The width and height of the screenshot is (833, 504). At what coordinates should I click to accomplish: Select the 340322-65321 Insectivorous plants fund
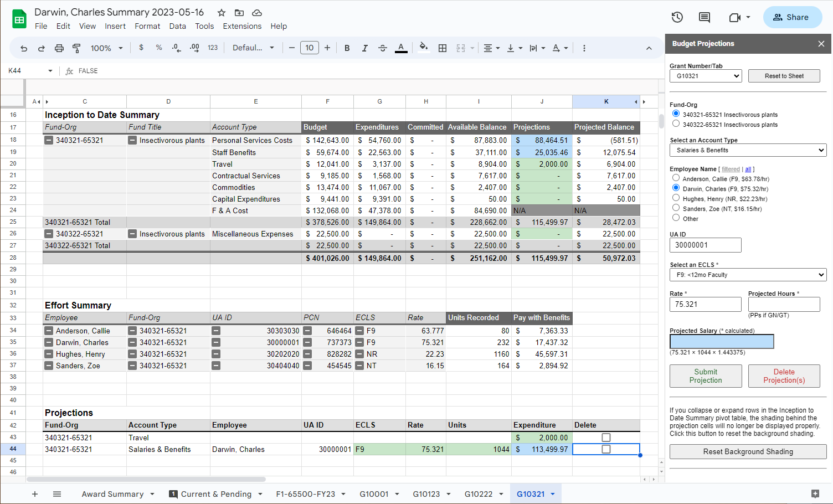(x=676, y=124)
